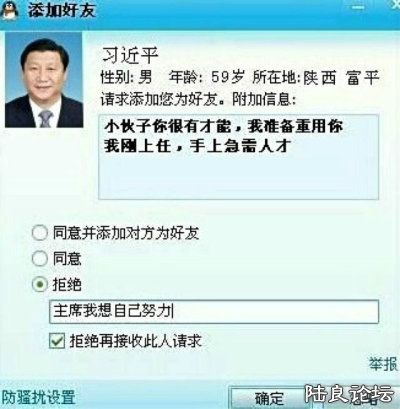This screenshot has width=400, height=409.
Task: Close the 添加好友 dialog with X
Action: (x=393, y=7)
